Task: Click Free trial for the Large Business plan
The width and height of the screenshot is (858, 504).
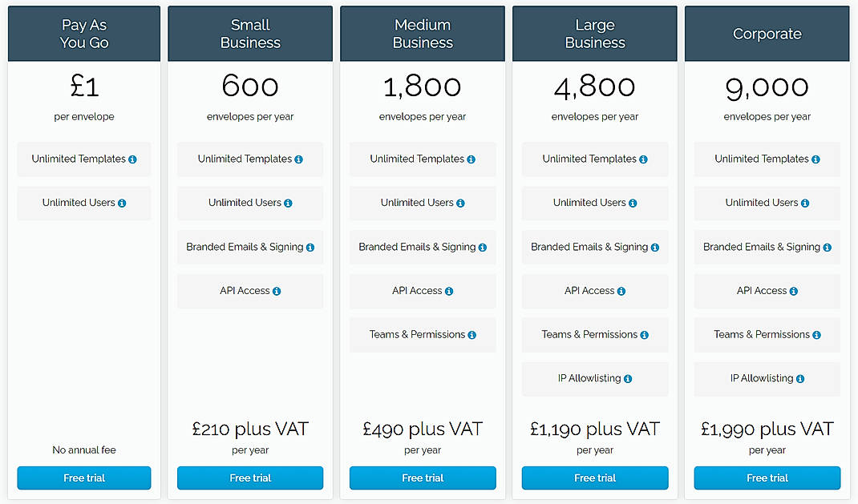Action: tap(594, 478)
